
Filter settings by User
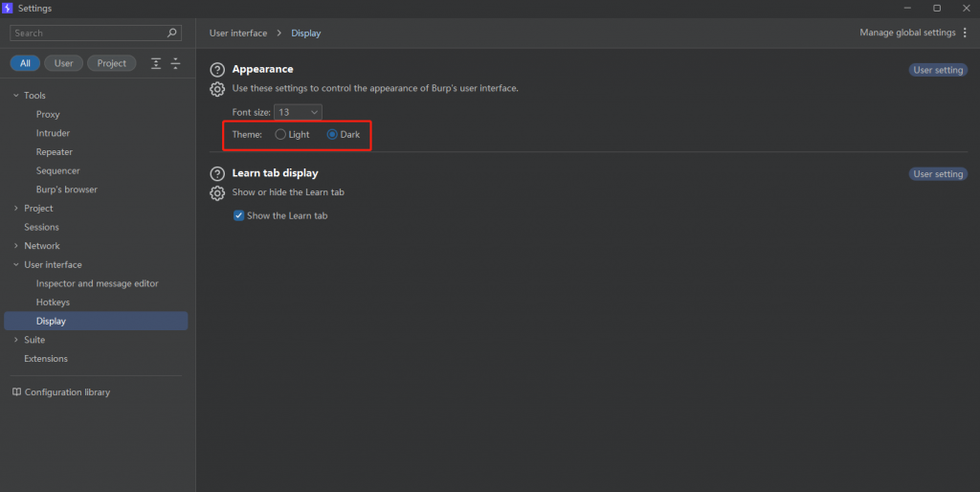[63, 63]
